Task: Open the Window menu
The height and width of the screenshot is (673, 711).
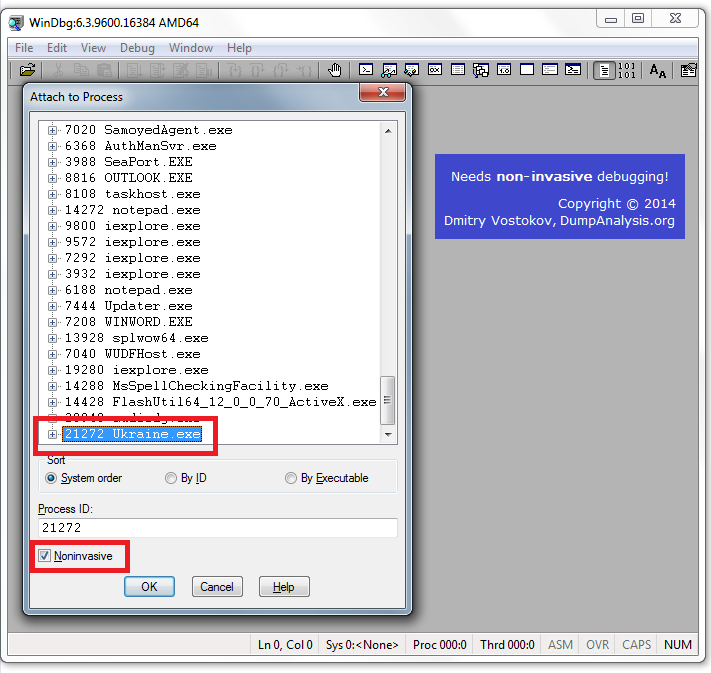Action: coord(190,48)
